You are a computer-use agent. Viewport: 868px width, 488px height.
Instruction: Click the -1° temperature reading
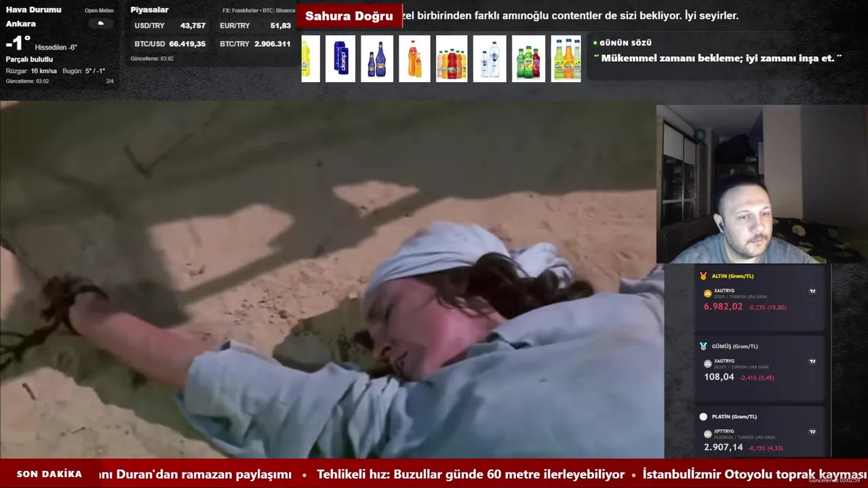pos(18,44)
